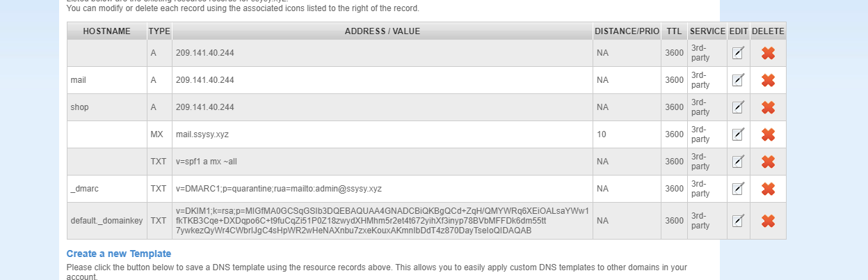Screen dimensions: 868x280
Task: Delete the root A record
Action: tap(768, 53)
